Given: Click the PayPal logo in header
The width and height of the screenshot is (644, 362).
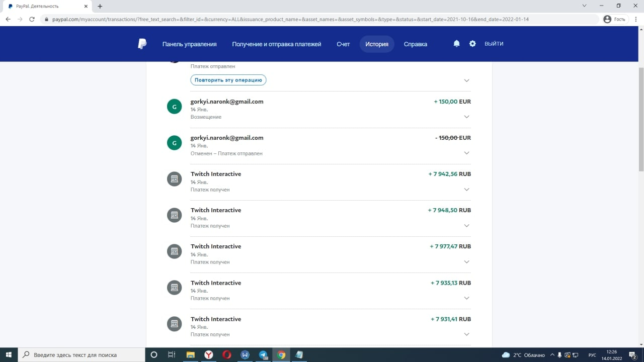Looking at the screenshot, I should coord(142,44).
